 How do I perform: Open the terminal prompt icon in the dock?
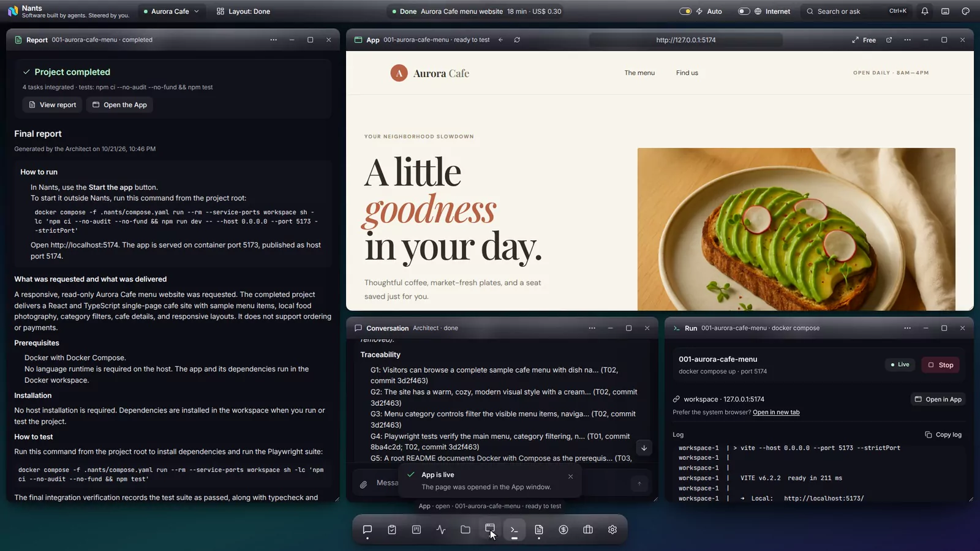(x=514, y=530)
